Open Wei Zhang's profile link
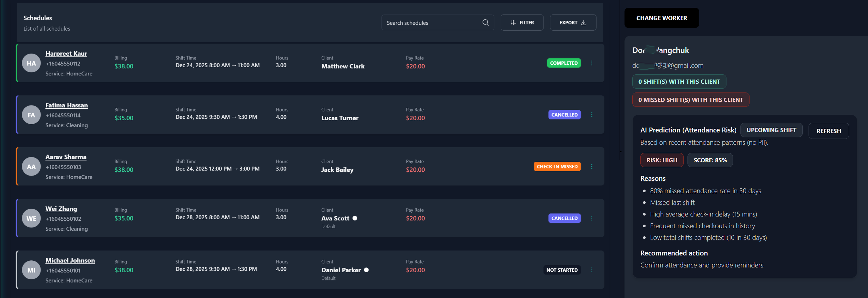 pyautogui.click(x=61, y=209)
